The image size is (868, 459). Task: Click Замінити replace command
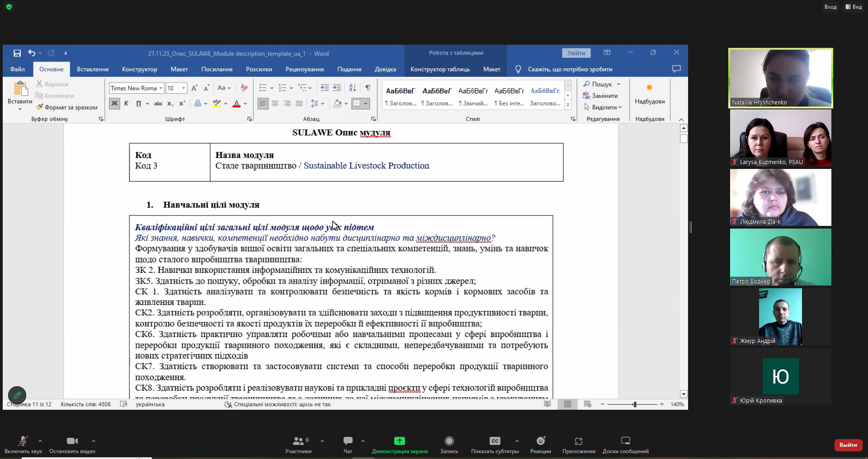pyautogui.click(x=600, y=96)
